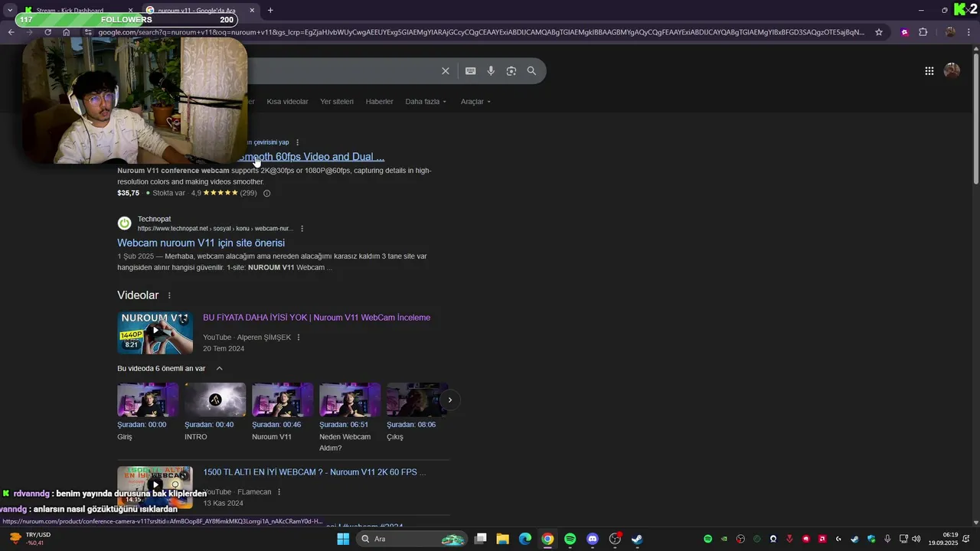Submit search with the magnifier icon
The width and height of the screenshot is (980, 551).
531,71
